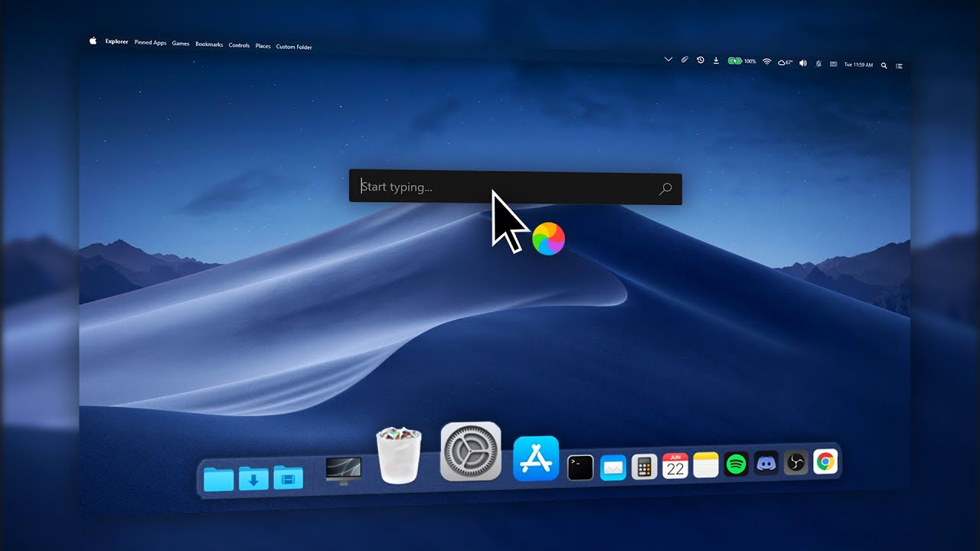The image size is (980, 551).
Task: Open the Pinned Apps menu
Action: (150, 43)
